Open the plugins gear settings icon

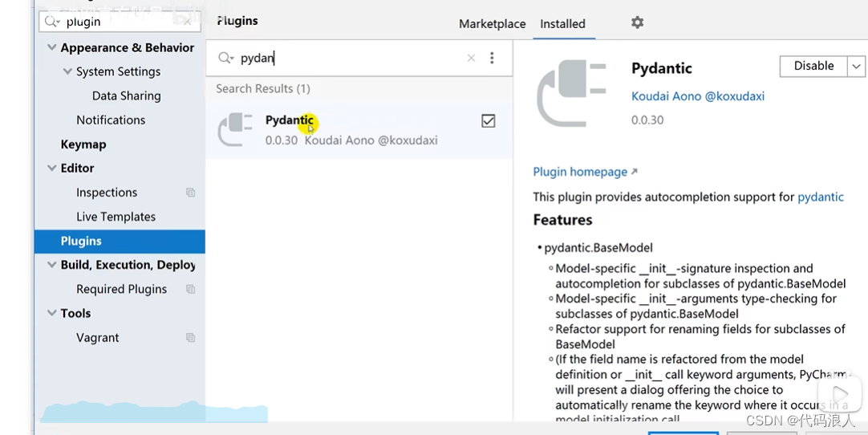[x=637, y=22]
